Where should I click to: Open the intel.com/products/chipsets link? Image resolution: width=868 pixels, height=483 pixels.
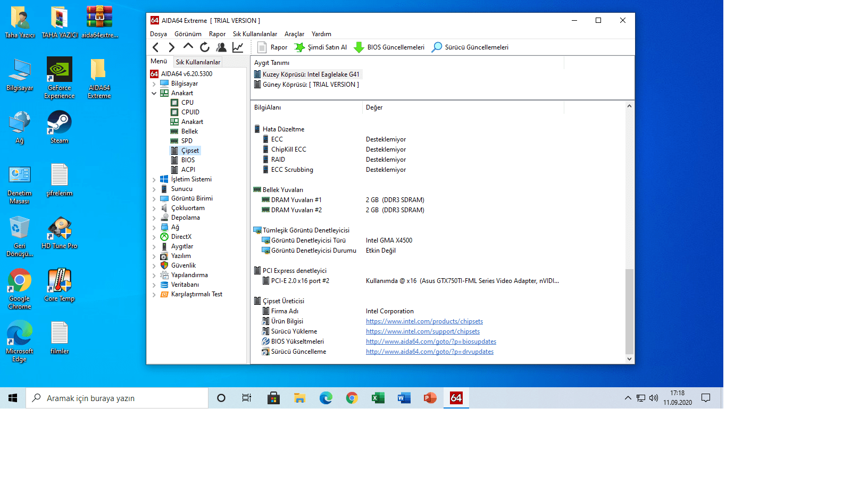pos(424,321)
